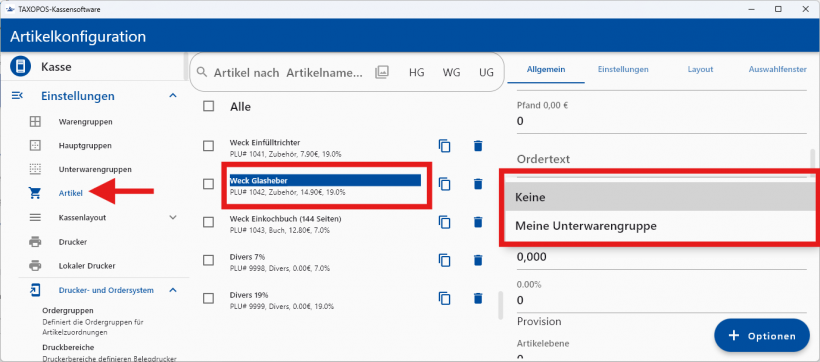The height and width of the screenshot is (362, 820).
Task: Click the article list scrollbar
Action: [x=500, y=305]
